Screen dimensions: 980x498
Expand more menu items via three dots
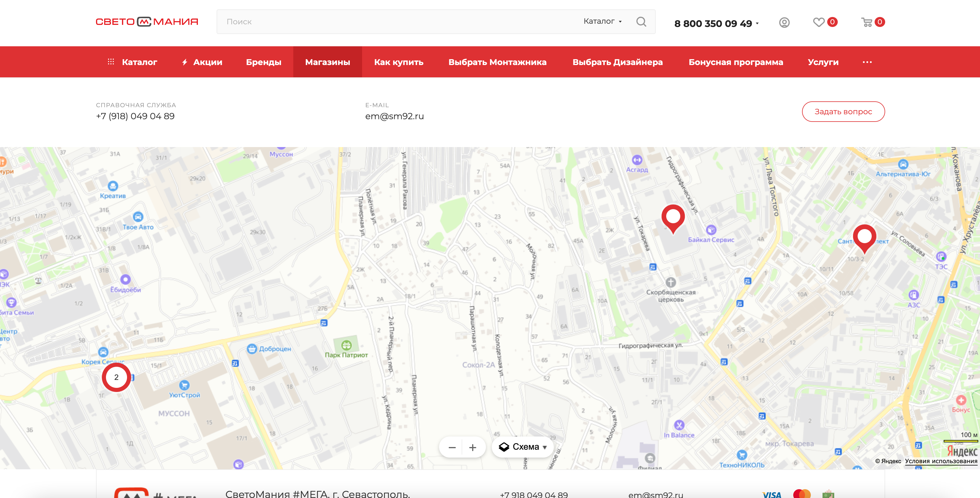coord(867,62)
